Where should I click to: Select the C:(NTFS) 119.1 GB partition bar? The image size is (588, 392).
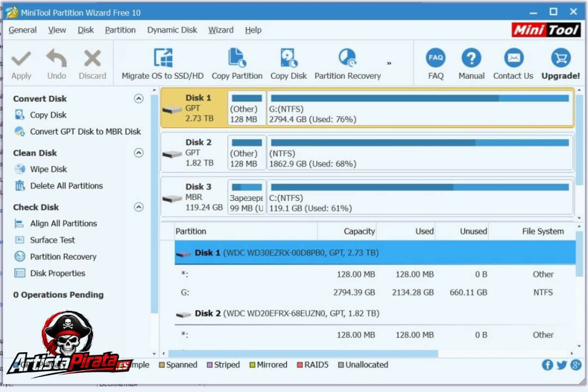click(420, 197)
